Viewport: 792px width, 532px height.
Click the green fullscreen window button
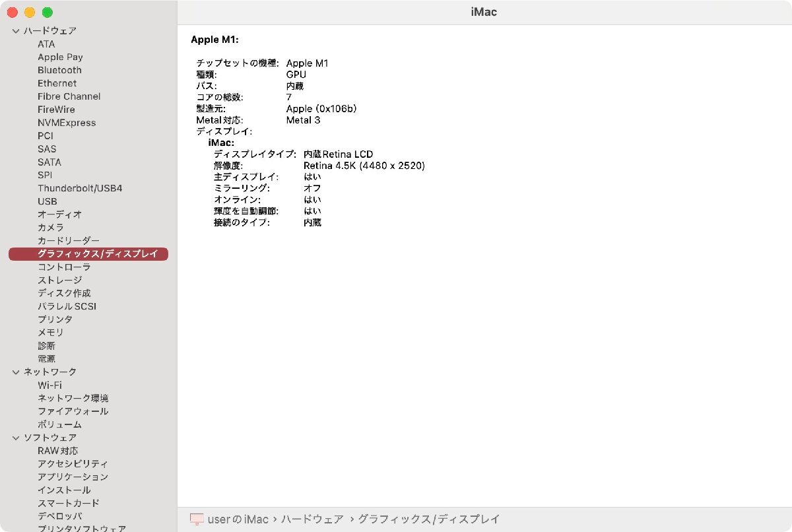pyautogui.click(x=47, y=13)
